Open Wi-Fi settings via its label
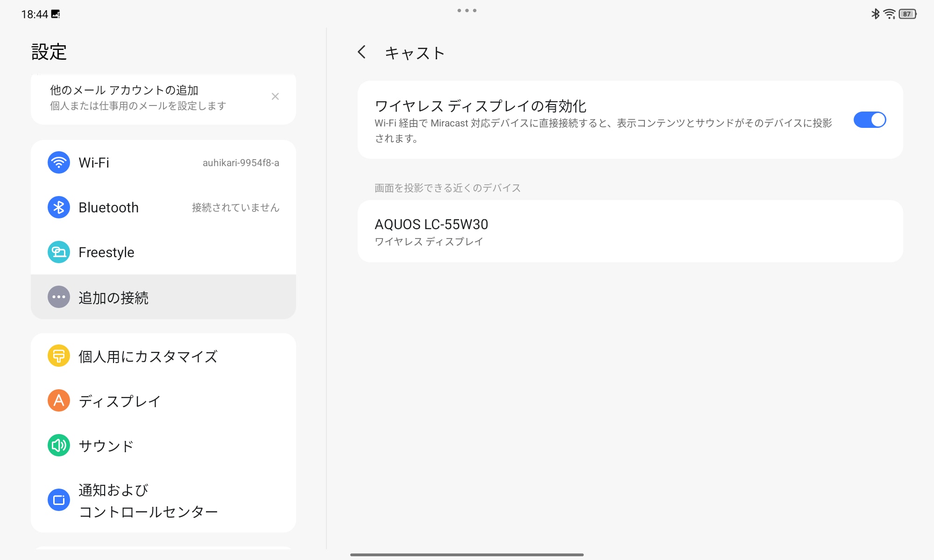Image resolution: width=934 pixels, height=560 pixels. [x=94, y=162]
